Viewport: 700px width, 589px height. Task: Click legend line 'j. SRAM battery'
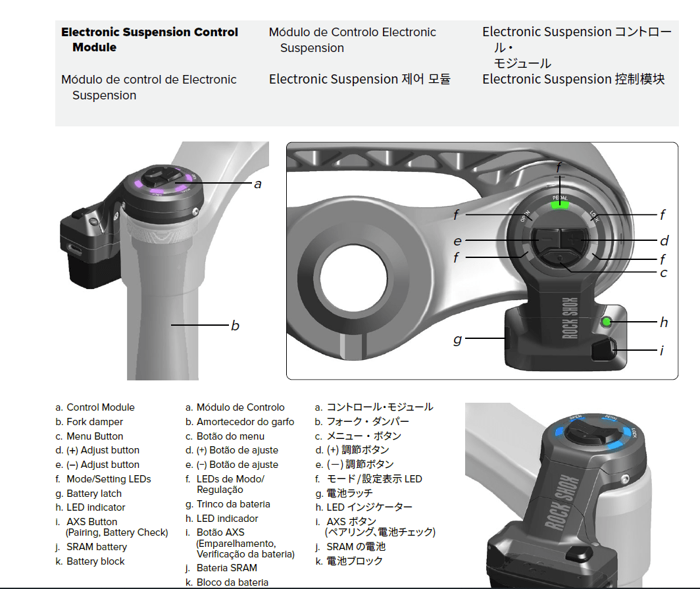coord(91,547)
